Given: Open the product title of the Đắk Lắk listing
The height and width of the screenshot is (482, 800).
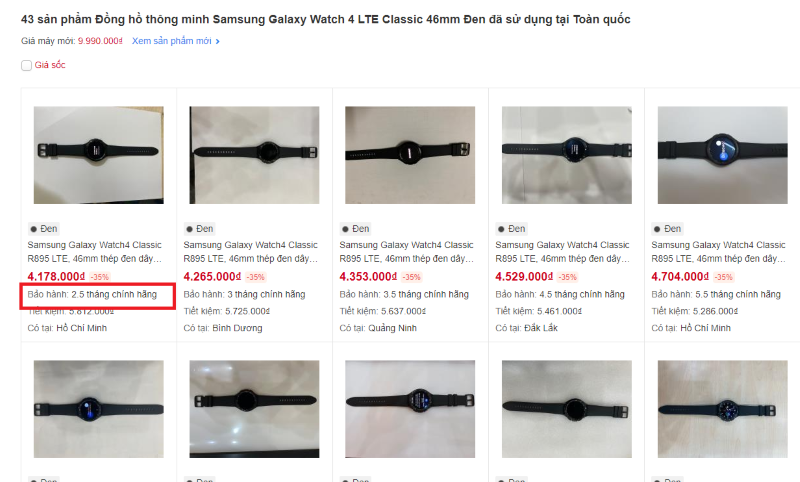Looking at the screenshot, I should tap(563, 251).
